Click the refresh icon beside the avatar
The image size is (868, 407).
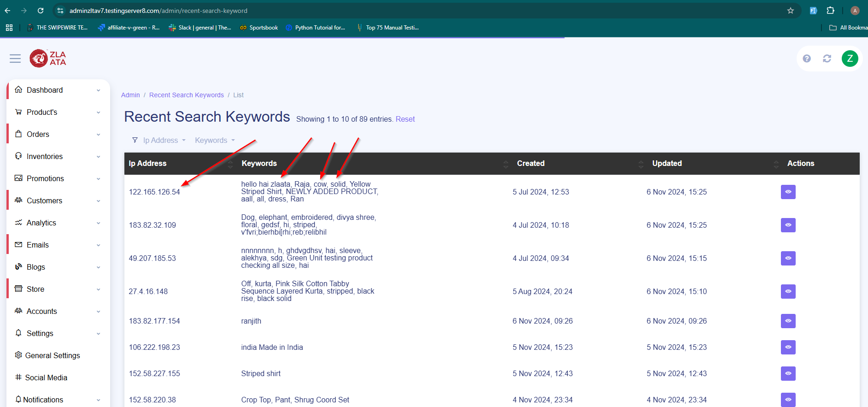[827, 59]
